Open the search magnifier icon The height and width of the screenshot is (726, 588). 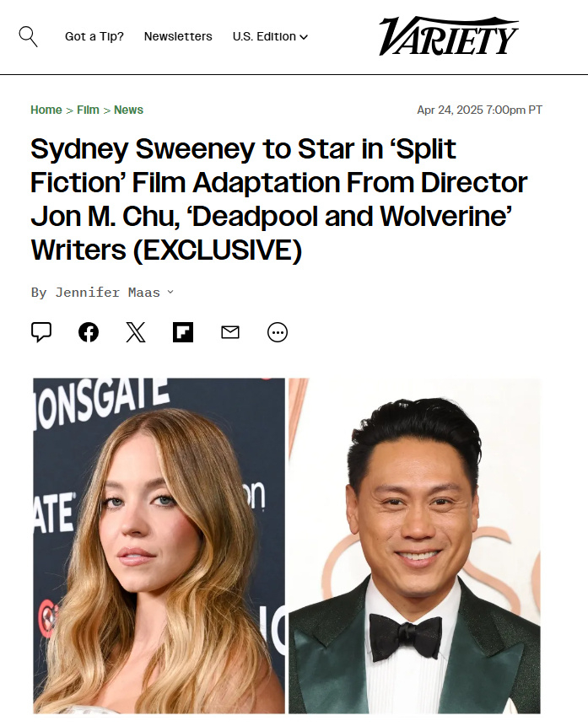tap(29, 36)
